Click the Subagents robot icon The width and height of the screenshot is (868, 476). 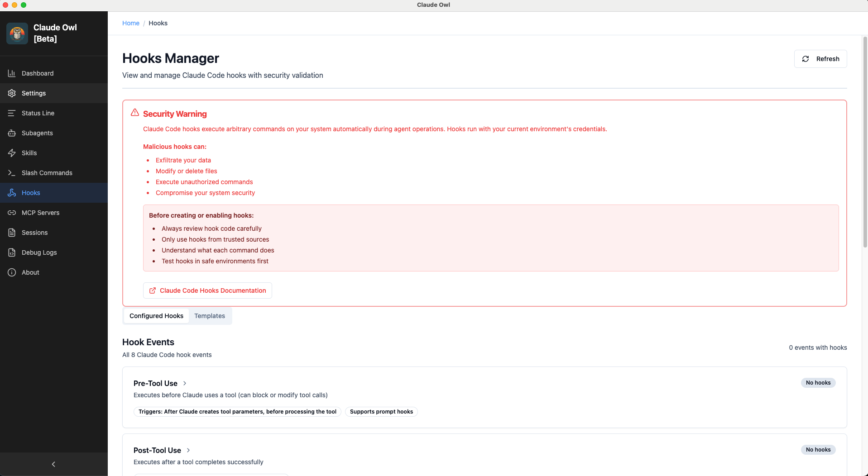pos(12,133)
